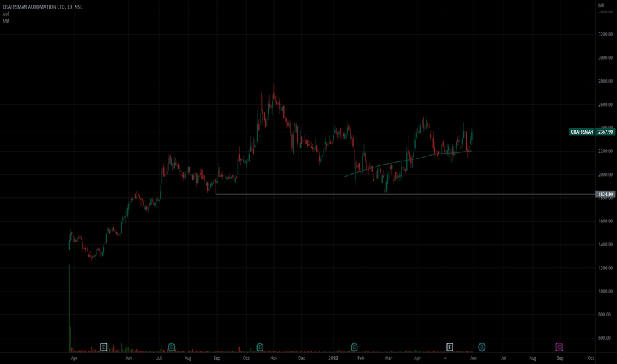Click the white earnings marker between Apr and Jun
617x364 pixels.
pyautogui.click(x=103, y=347)
